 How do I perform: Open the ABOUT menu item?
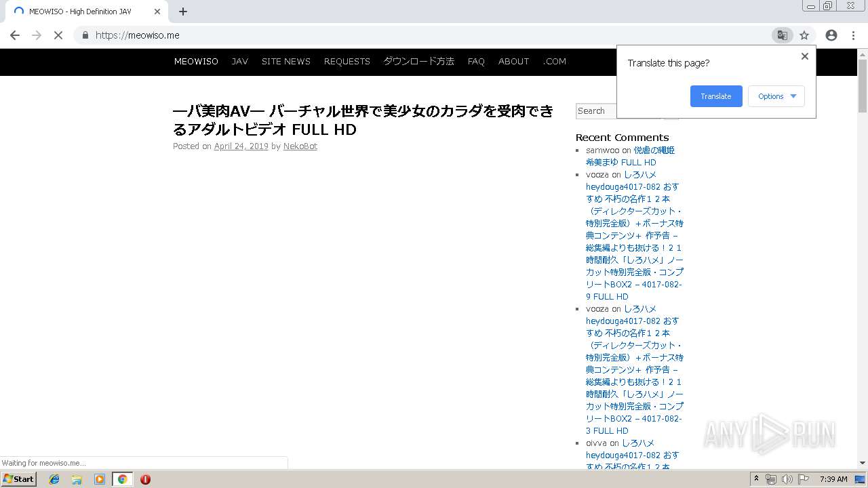[x=513, y=61]
